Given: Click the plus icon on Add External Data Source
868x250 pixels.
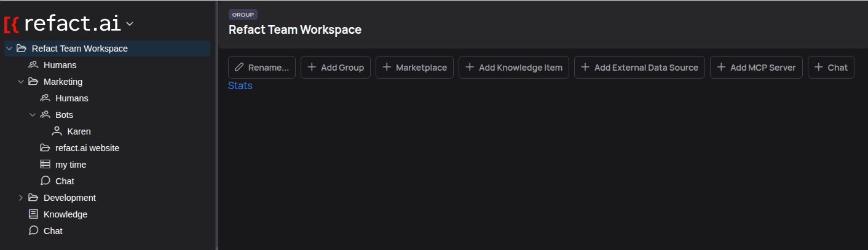Looking at the screenshot, I should click(x=585, y=68).
